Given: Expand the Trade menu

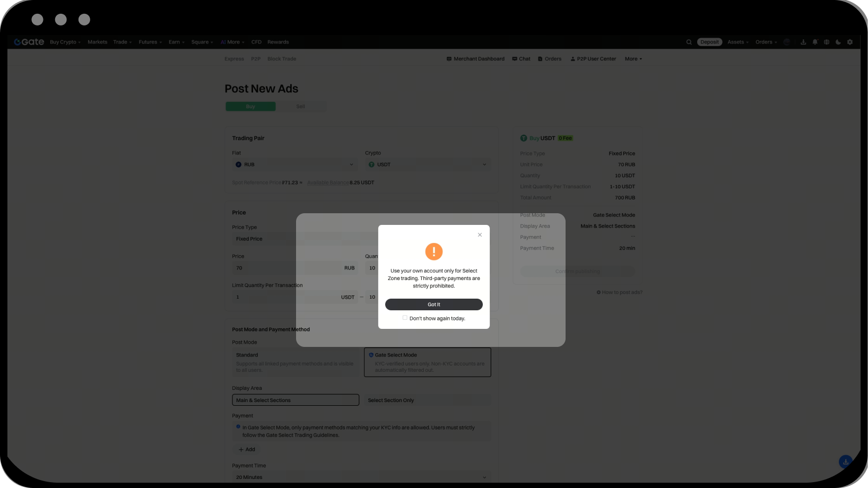Looking at the screenshot, I should (123, 42).
